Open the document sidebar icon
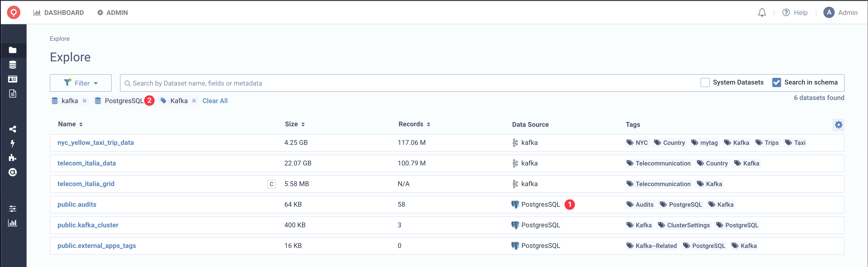The image size is (868, 267). tap(13, 94)
